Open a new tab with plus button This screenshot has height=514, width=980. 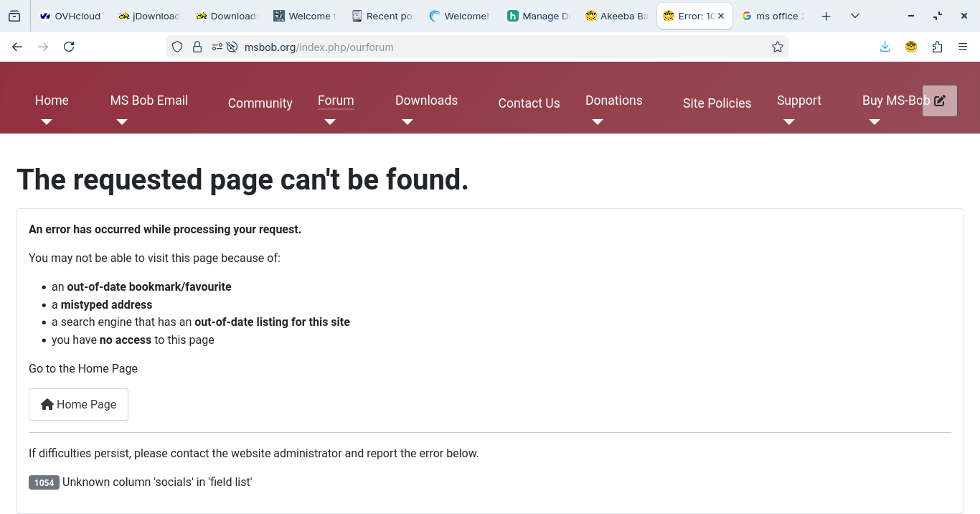[x=826, y=16]
